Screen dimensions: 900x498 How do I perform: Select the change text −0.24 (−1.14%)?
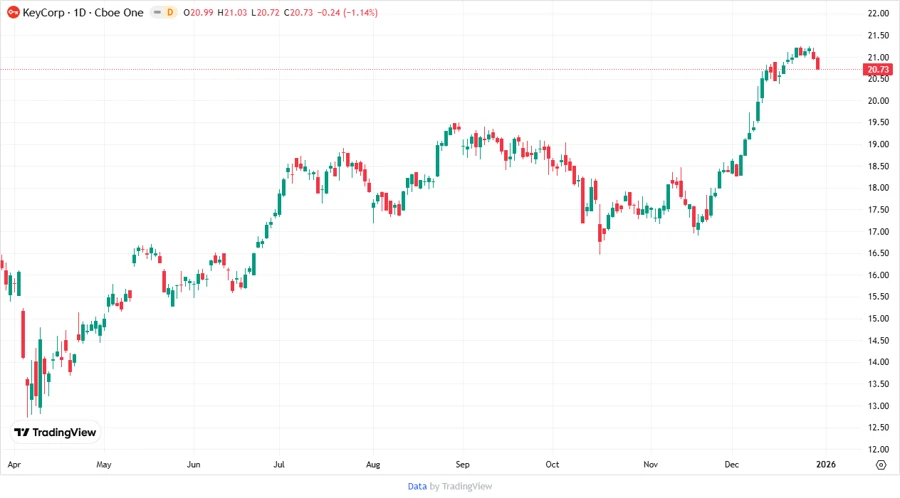point(347,12)
